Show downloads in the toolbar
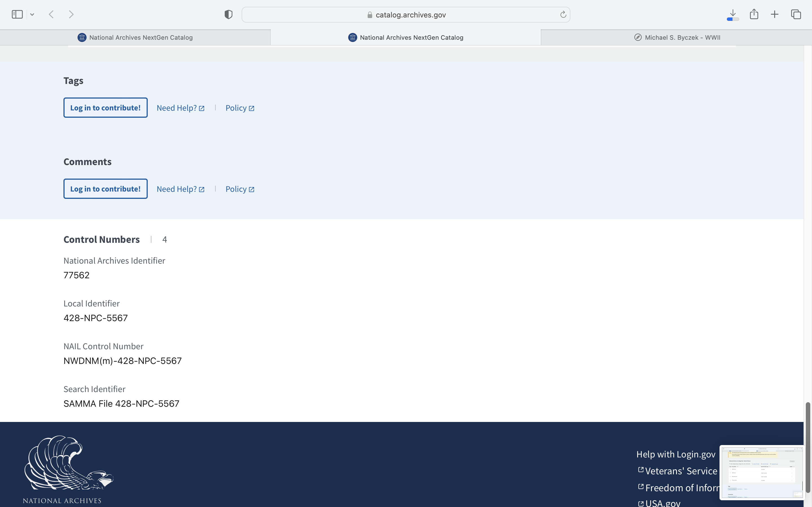The width and height of the screenshot is (812, 507). (733, 14)
